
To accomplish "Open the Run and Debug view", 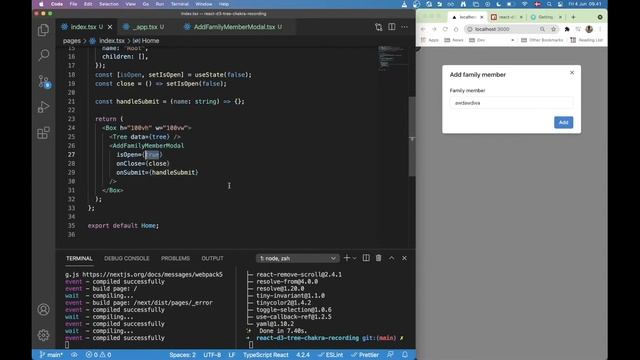I will (43, 107).
